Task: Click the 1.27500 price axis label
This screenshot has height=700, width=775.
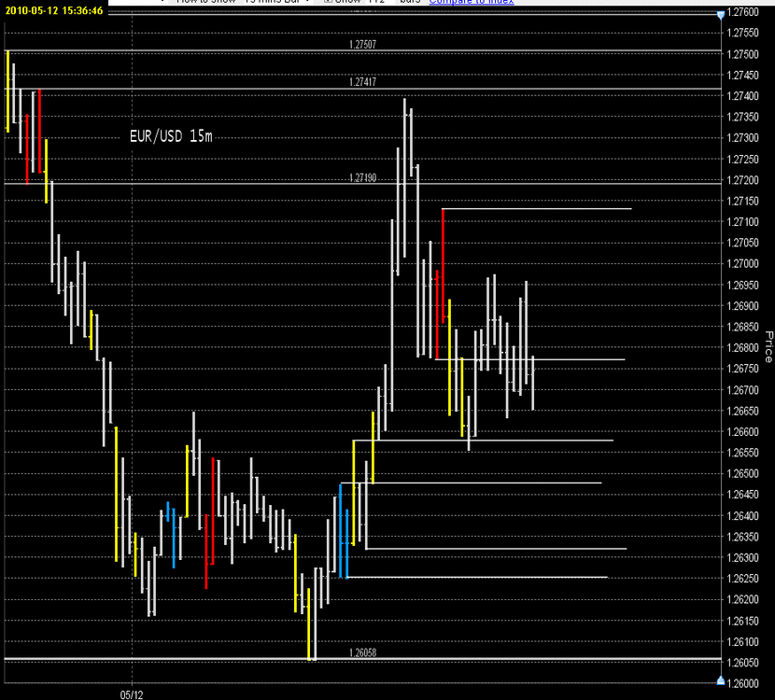Action: tap(743, 54)
